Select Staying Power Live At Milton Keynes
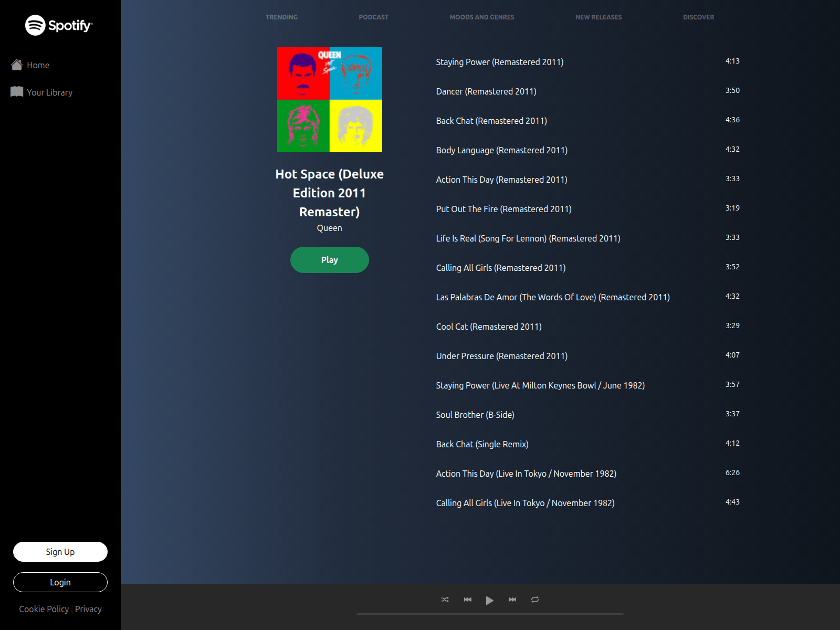 tap(540, 385)
